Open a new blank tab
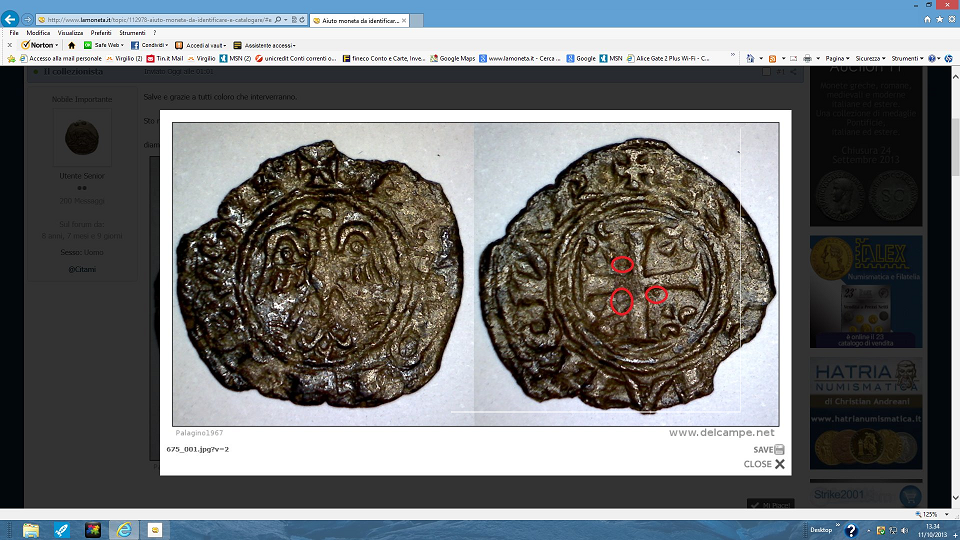Viewport: 960px width, 540px height. pyautogui.click(x=416, y=20)
